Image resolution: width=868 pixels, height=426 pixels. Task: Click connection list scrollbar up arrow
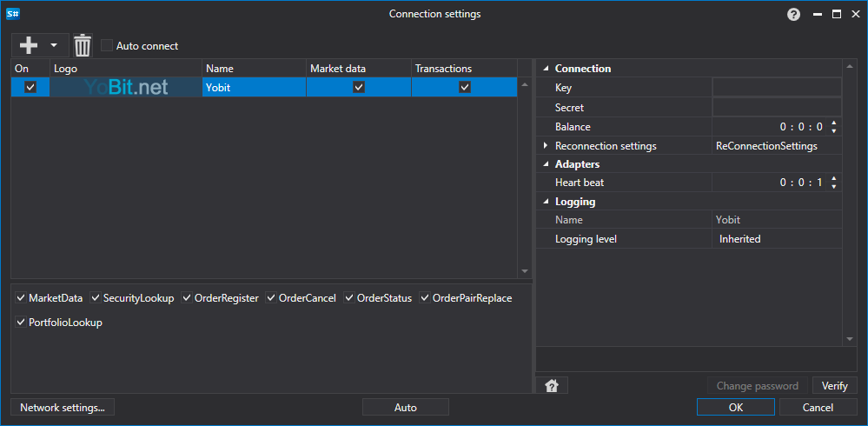pyautogui.click(x=525, y=84)
